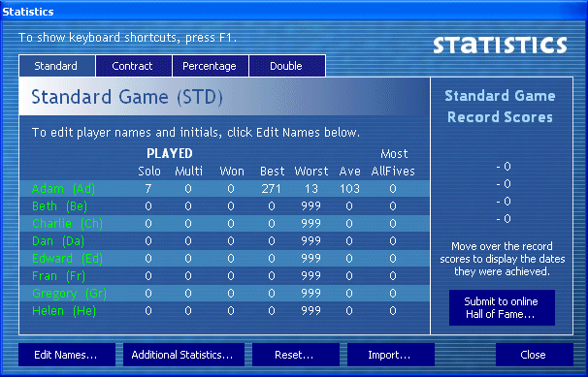Click the Won column header
This screenshot has width=588, height=377.
tap(232, 172)
